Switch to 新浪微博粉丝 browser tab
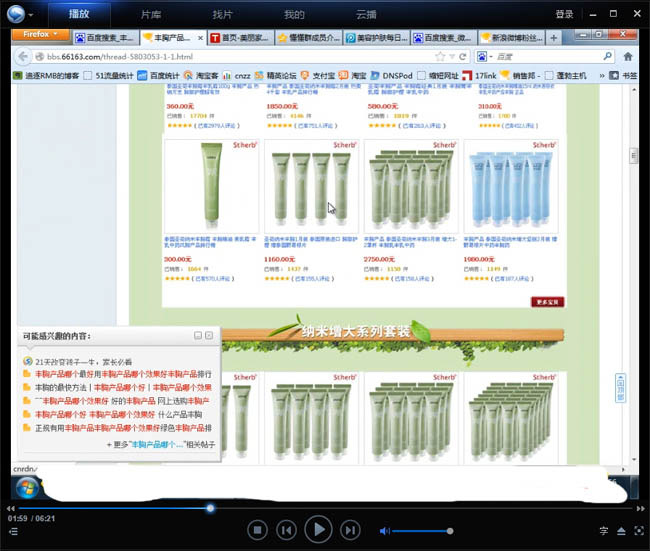Screen dimensions: 650x551 click(x=512, y=38)
